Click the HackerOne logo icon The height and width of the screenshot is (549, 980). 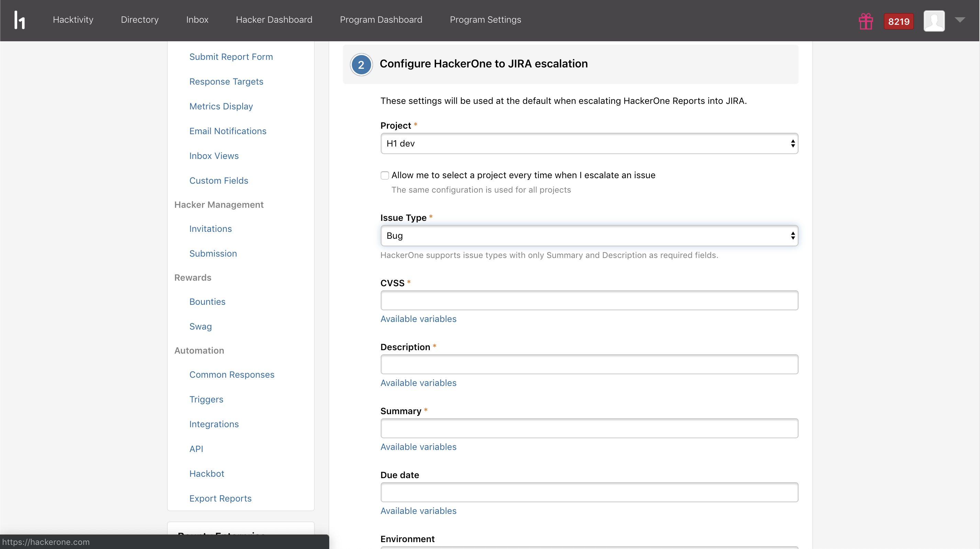[19, 20]
